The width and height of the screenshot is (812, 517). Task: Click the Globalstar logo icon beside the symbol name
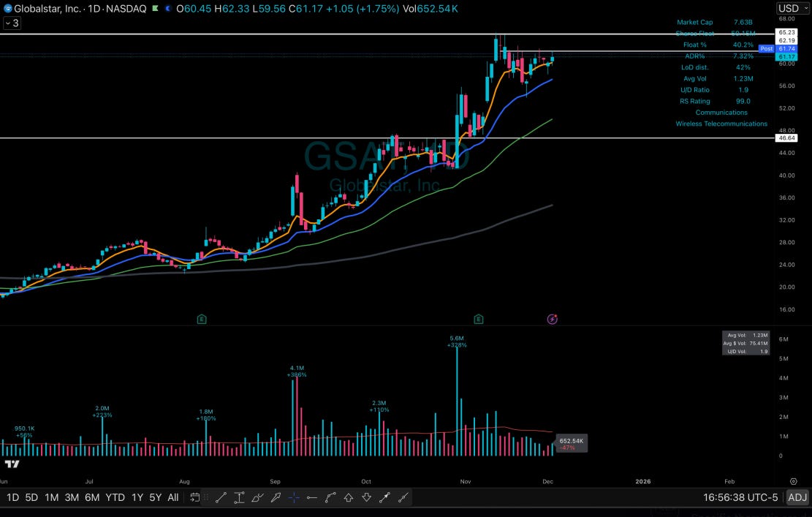coord(8,8)
